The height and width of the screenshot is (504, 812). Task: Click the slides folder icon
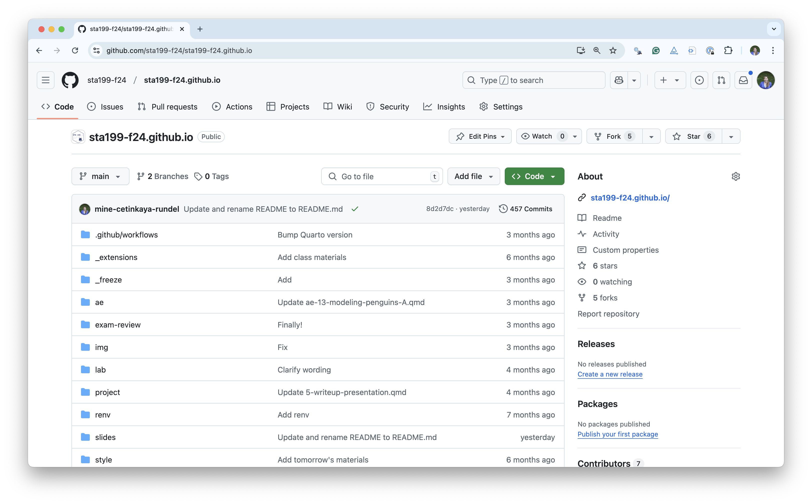pyautogui.click(x=85, y=437)
